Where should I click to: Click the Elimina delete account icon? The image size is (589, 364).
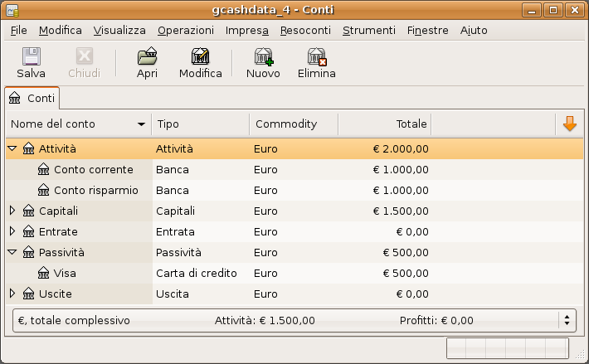tap(316, 56)
